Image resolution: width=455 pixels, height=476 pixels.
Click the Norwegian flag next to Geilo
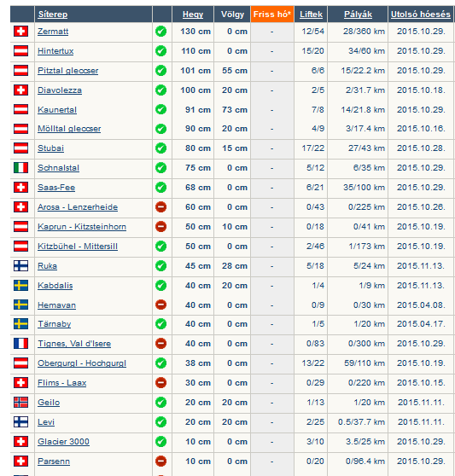tap(21, 403)
